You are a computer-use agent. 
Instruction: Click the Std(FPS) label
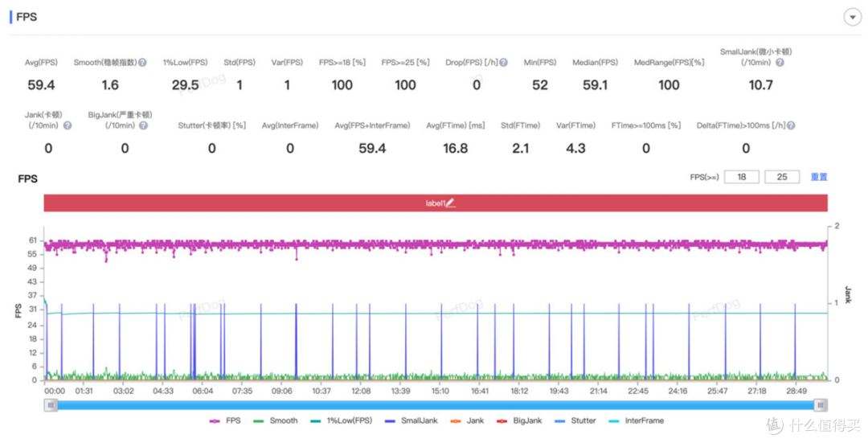(240, 63)
